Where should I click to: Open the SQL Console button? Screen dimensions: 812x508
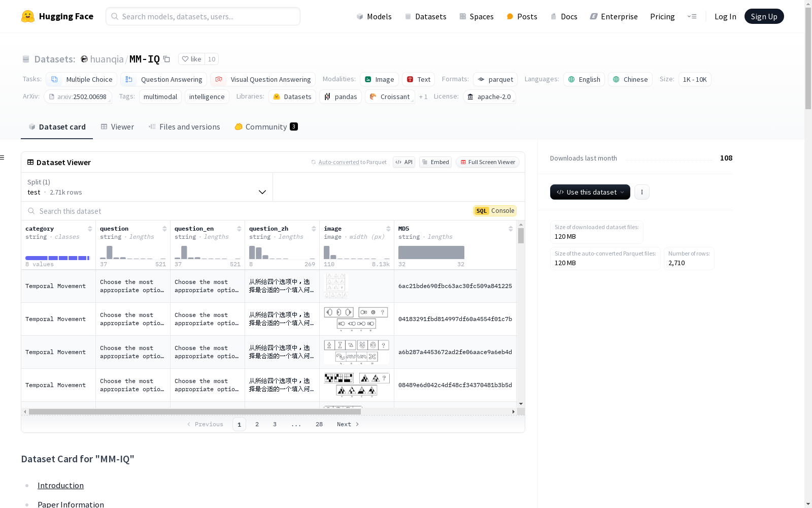click(x=495, y=211)
